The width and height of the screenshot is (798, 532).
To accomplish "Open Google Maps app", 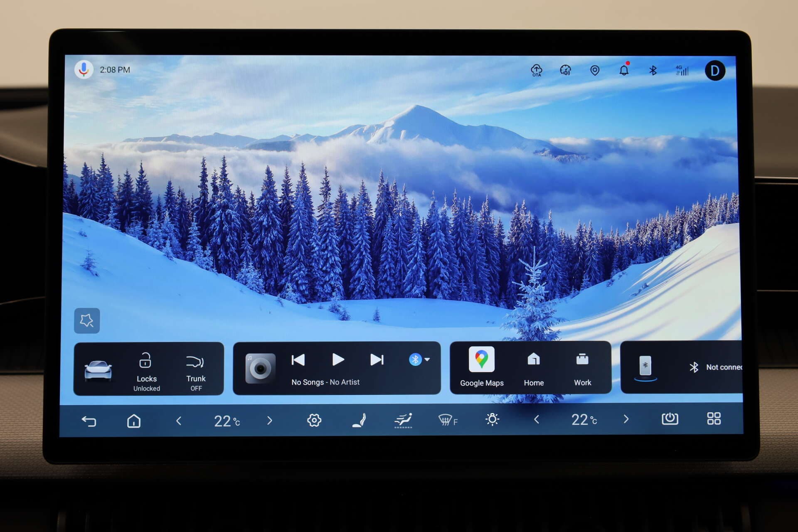I will click(x=482, y=367).
